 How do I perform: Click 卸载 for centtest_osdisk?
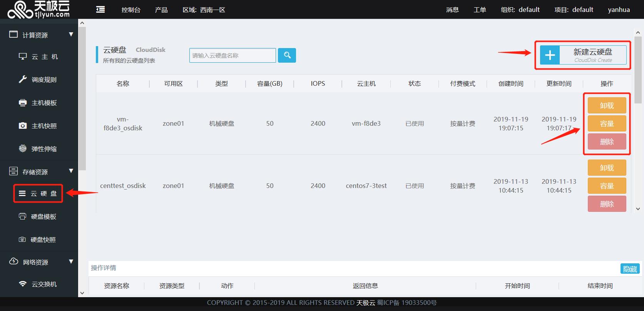click(607, 168)
